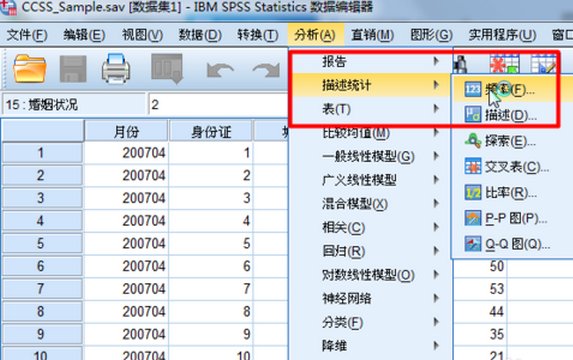Open the 文件(F) menu
The width and height of the screenshot is (573, 360).
(27, 35)
